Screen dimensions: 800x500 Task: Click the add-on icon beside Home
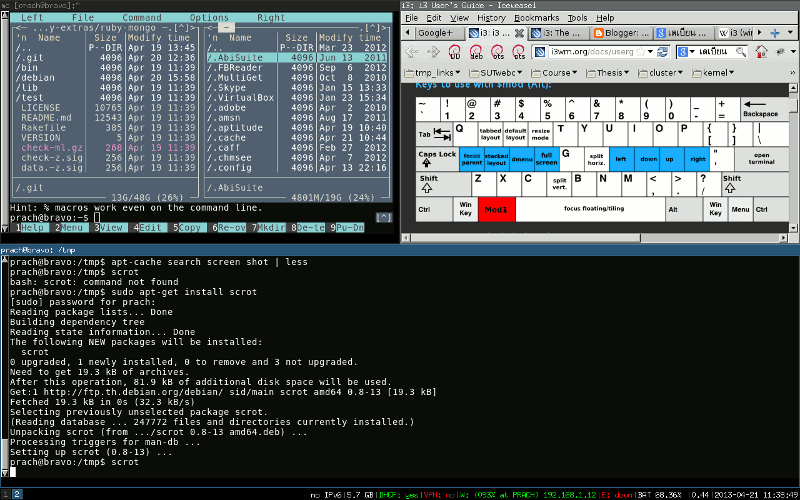tap(781, 52)
